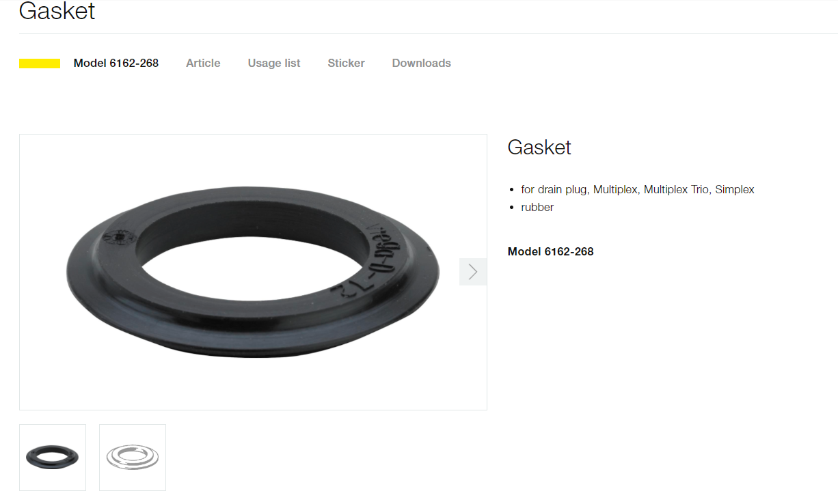Click the 'rubber' material bullet
The width and height of the screenshot is (838, 504).
[537, 207]
